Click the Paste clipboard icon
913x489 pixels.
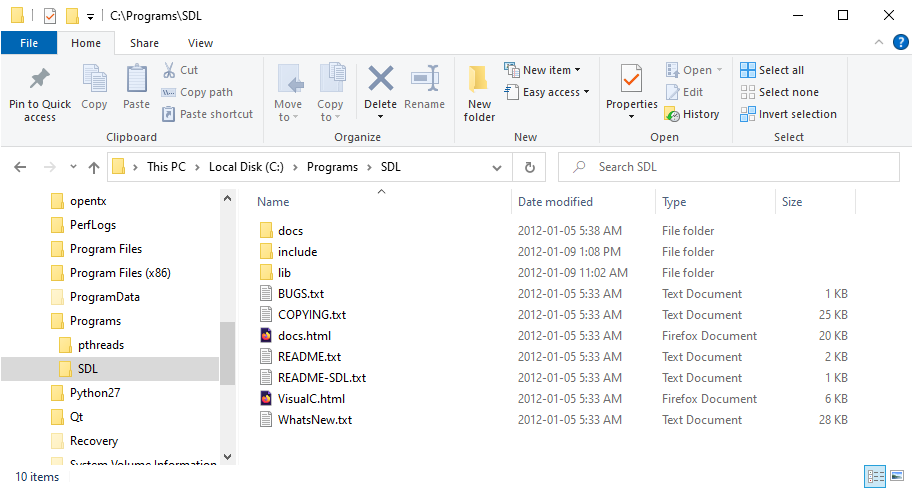click(x=136, y=79)
